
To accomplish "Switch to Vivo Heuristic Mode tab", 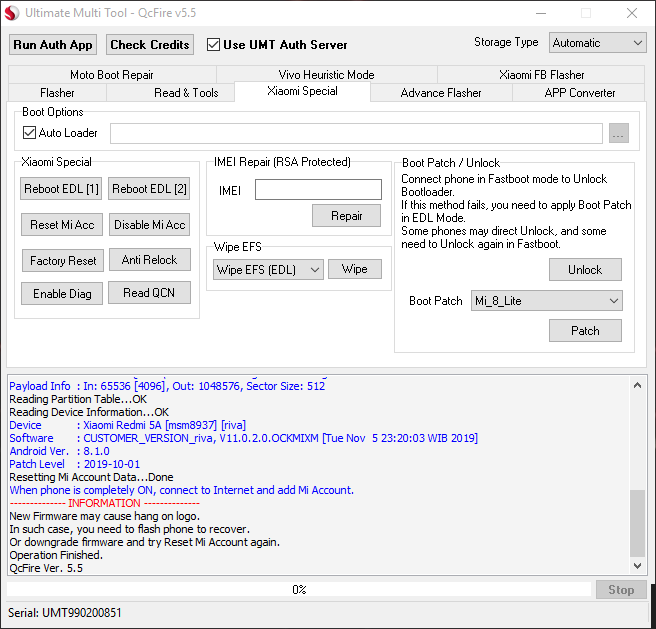I will pyautogui.click(x=326, y=74).
